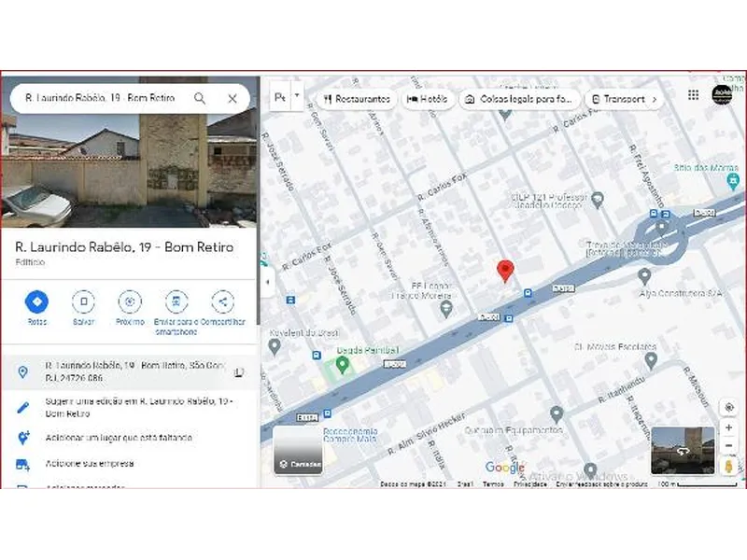
Task: Save the place with Salvar icon
Action: pos(83,302)
